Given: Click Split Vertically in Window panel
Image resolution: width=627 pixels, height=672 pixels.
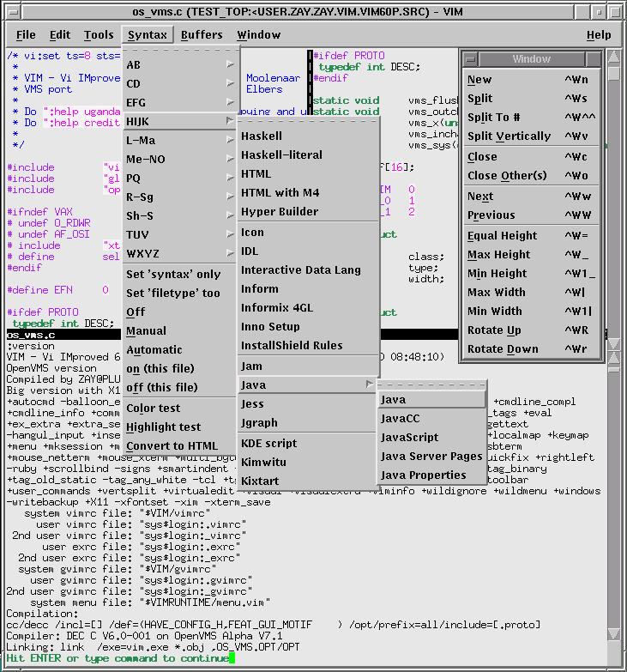Looking at the screenshot, I should click(x=531, y=136).
